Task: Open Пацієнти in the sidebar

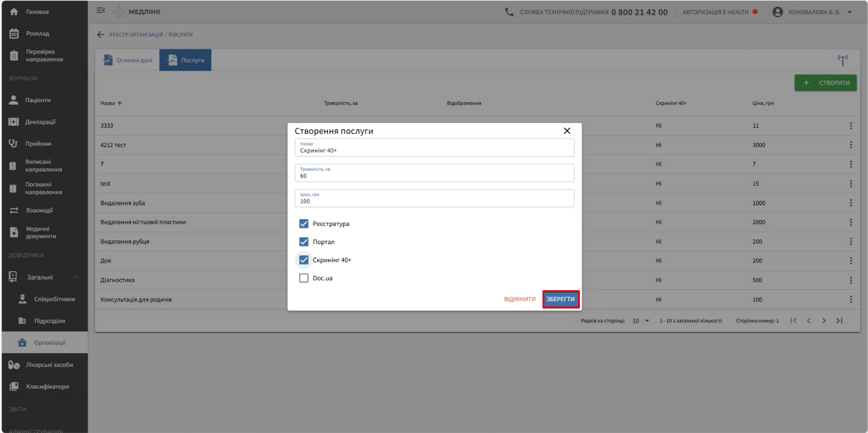Action: [38, 100]
